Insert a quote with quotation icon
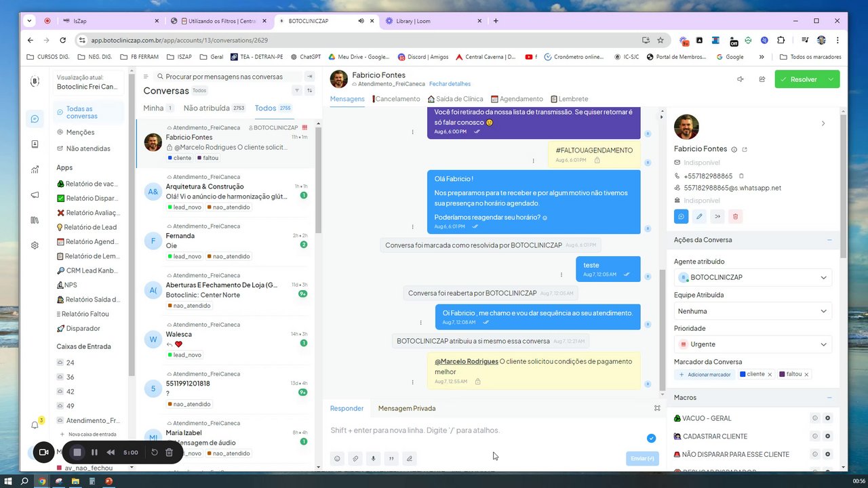This screenshot has height=488, width=868. (x=391, y=458)
